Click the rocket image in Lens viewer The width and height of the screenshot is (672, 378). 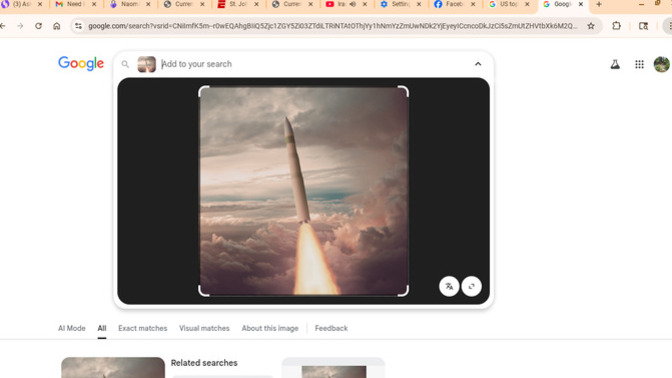coord(303,191)
